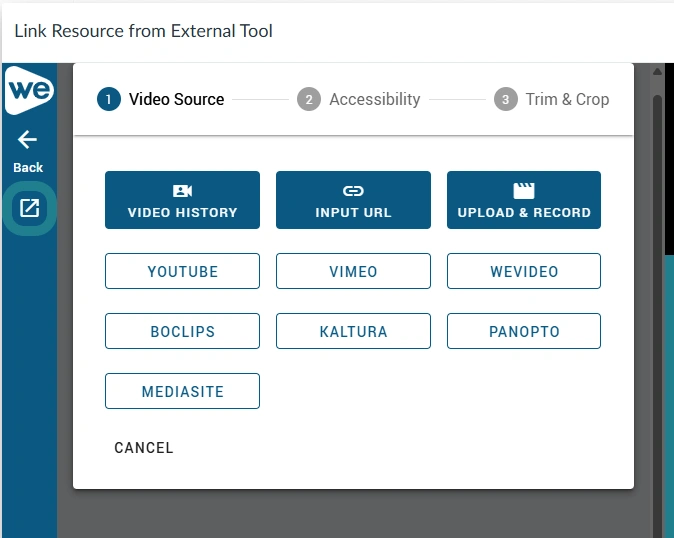The image size is (674, 538).
Task: Choose the Boclips source button
Action: pos(182,331)
